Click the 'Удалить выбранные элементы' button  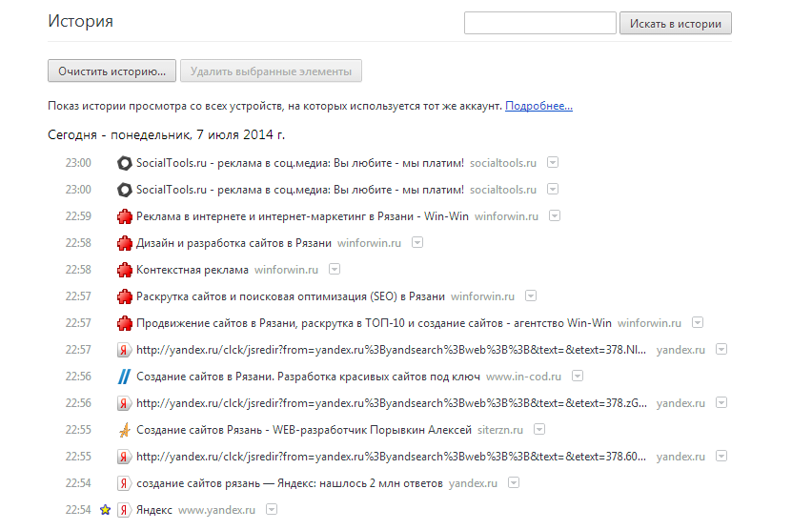(x=271, y=71)
